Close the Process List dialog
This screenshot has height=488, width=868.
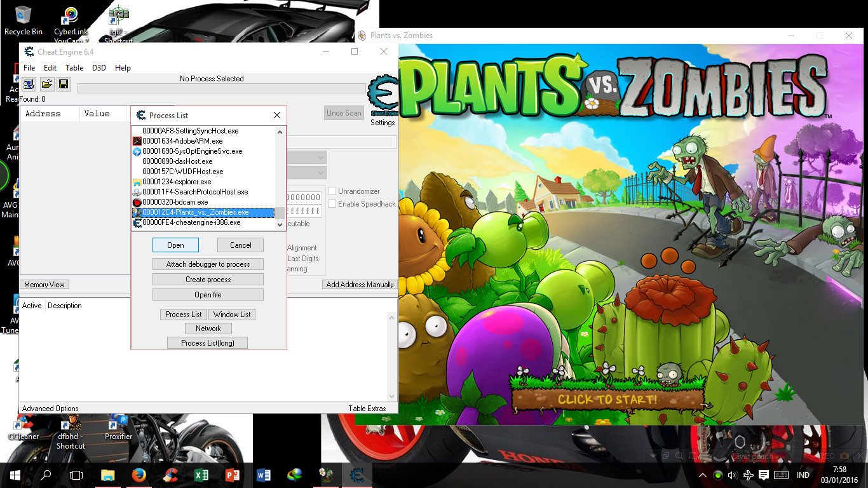point(277,115)
